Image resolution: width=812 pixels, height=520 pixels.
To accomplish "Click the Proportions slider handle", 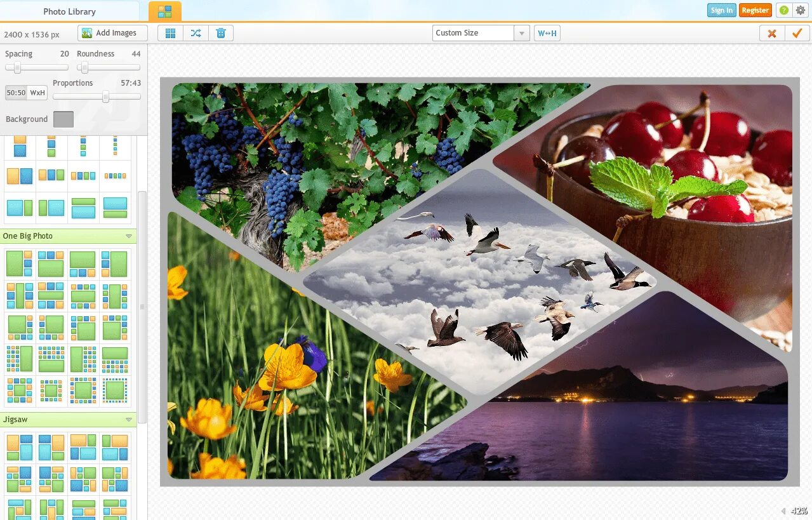I will [105, 97].
